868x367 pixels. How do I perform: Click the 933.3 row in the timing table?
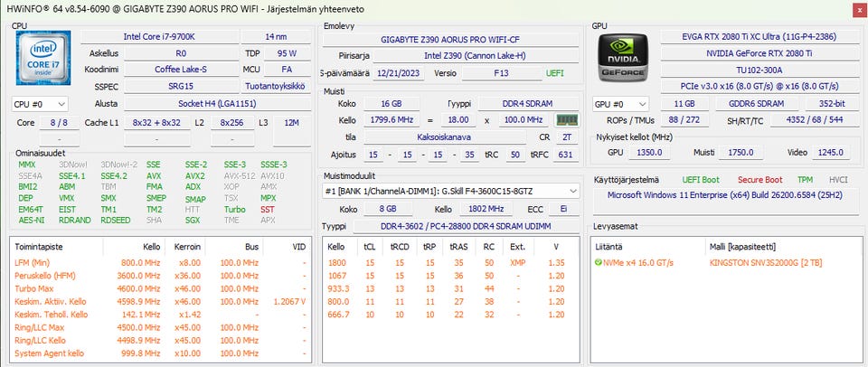[x=450, y=288]
